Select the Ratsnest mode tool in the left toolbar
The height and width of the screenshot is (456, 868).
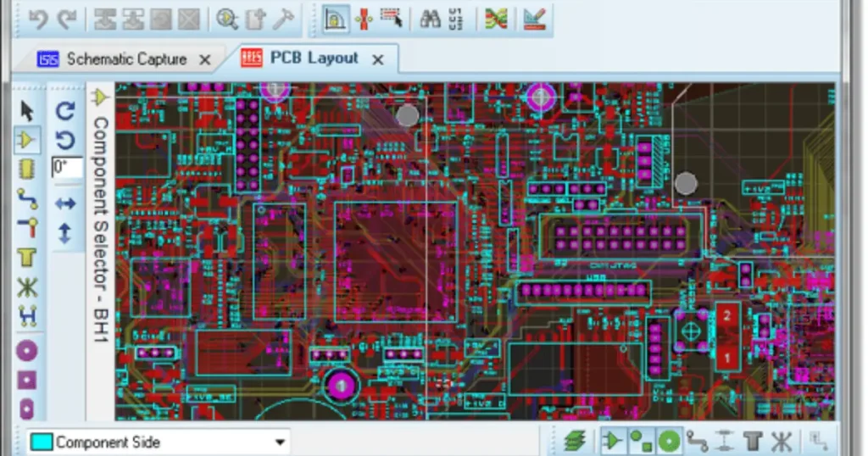tap(26, 288)
